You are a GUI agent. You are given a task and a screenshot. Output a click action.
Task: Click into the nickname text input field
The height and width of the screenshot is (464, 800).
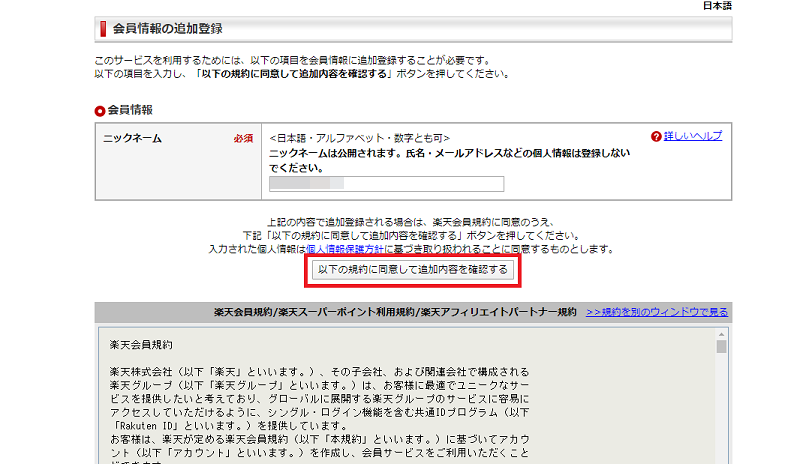point(386,184)
